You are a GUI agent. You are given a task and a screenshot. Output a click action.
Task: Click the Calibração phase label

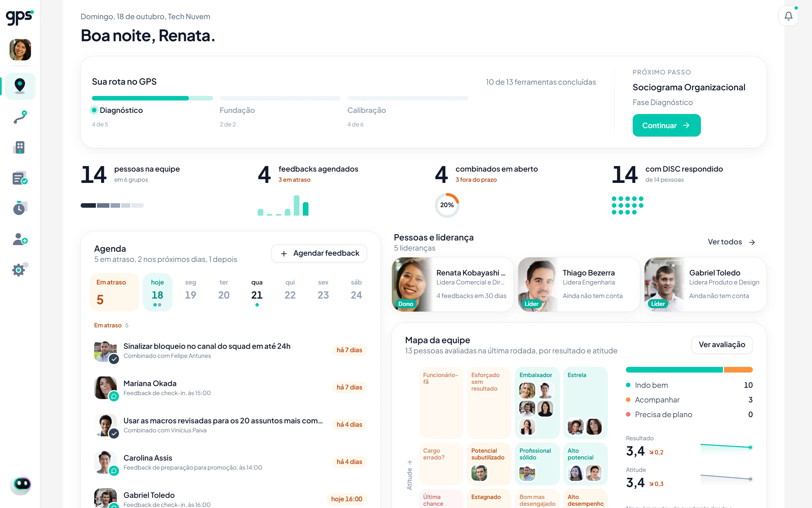(367, 110)
